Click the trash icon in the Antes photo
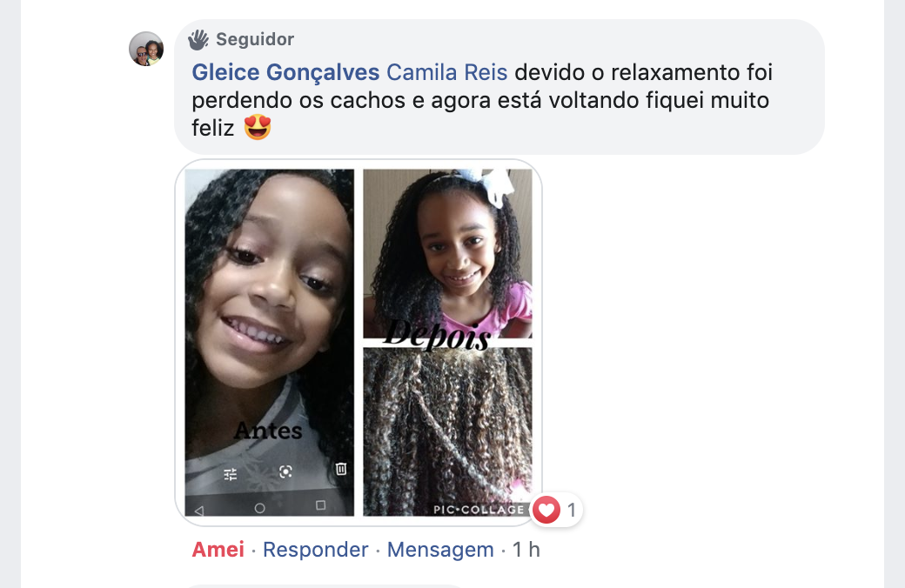This screenshot has height=588, width=905. point(341,469)
